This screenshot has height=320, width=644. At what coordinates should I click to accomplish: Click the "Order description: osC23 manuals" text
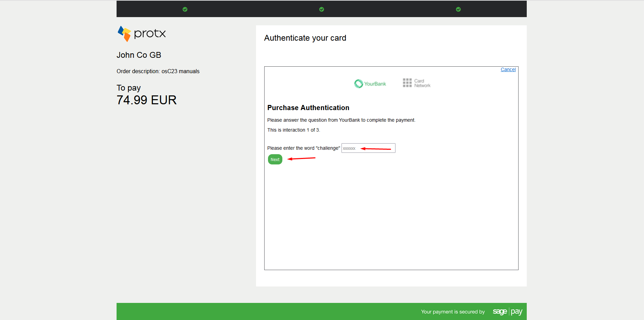coord(158,71)
